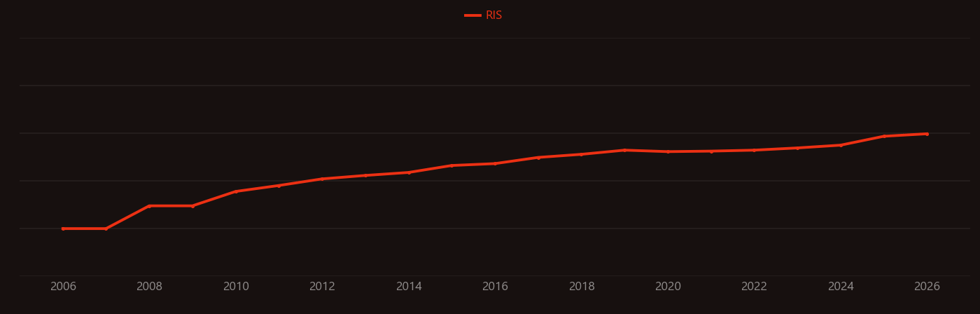Screen dimensions: 980x314
Task: Click the 2020 axis label
Action: (x=668, y=287)
